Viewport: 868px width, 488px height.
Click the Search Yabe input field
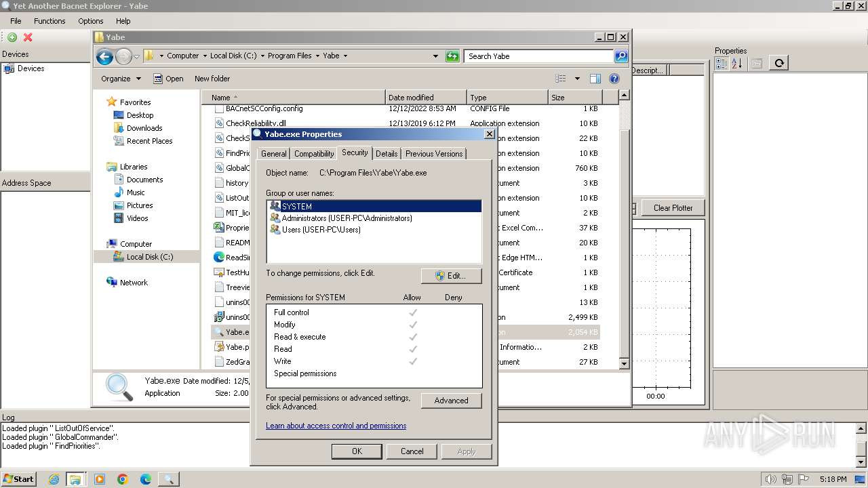pyautogui.click(x=539, y=56)
